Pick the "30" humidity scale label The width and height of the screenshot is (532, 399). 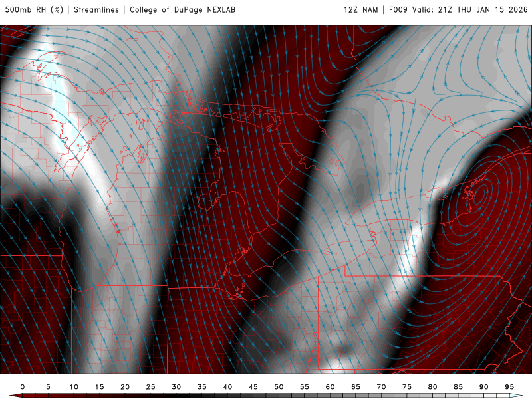(x=176, y=387)
